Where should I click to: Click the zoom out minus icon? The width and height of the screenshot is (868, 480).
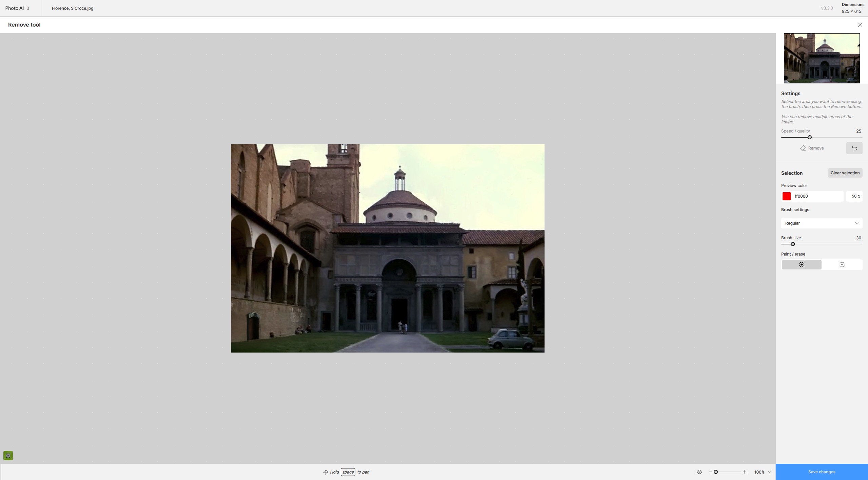(710, 472)
